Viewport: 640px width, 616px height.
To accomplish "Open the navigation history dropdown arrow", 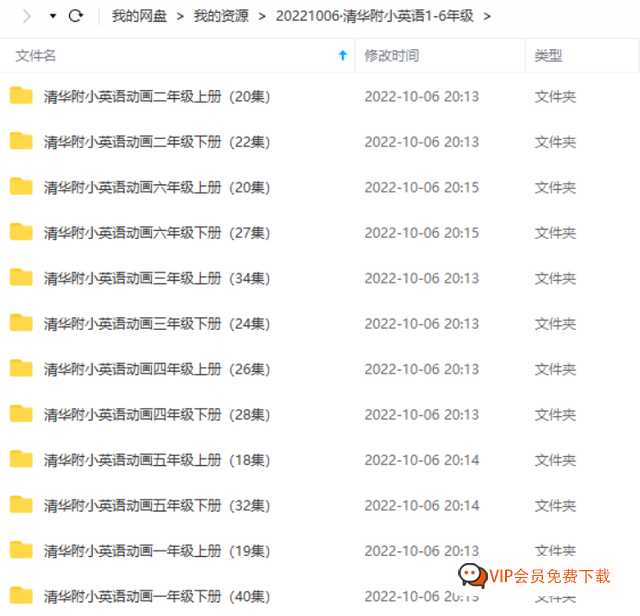I will pyautogui.click(x=53, y=16).
